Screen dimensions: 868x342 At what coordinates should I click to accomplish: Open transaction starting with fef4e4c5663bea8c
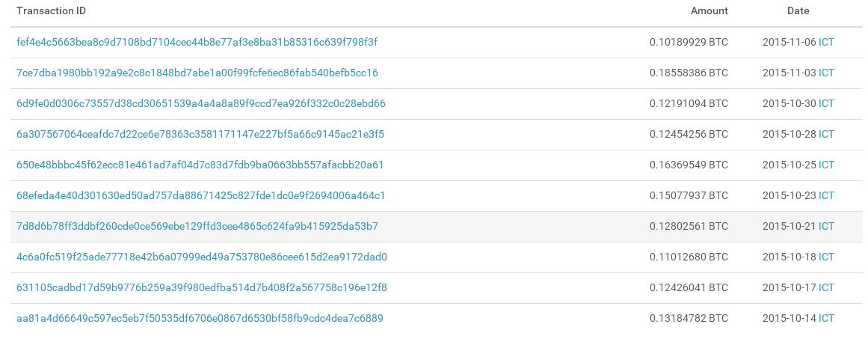(197, 43)
